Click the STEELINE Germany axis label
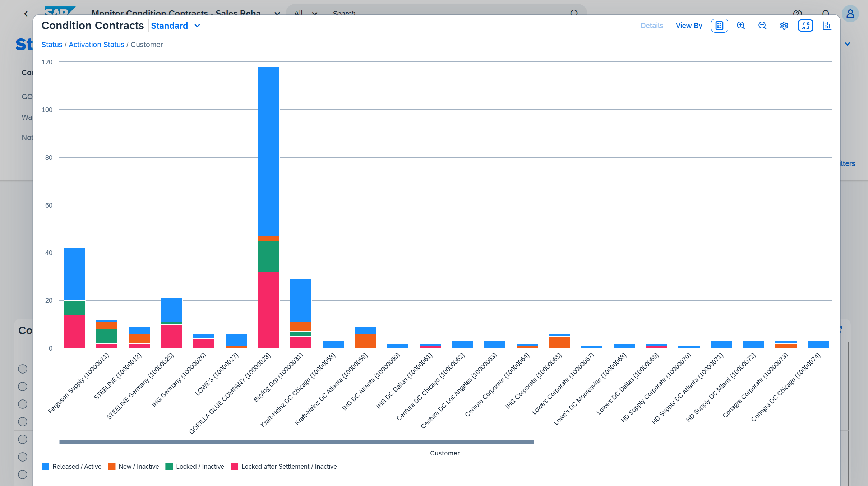 [140, 386]
